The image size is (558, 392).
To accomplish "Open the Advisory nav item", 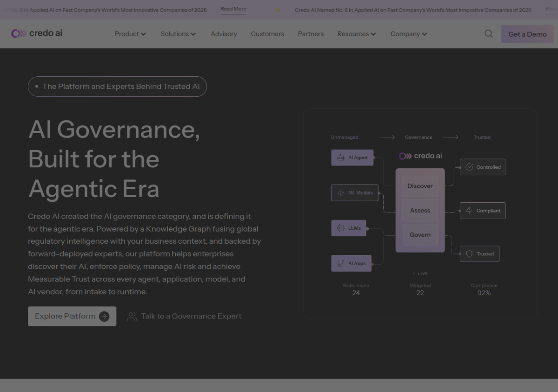I will click(224, 34).
